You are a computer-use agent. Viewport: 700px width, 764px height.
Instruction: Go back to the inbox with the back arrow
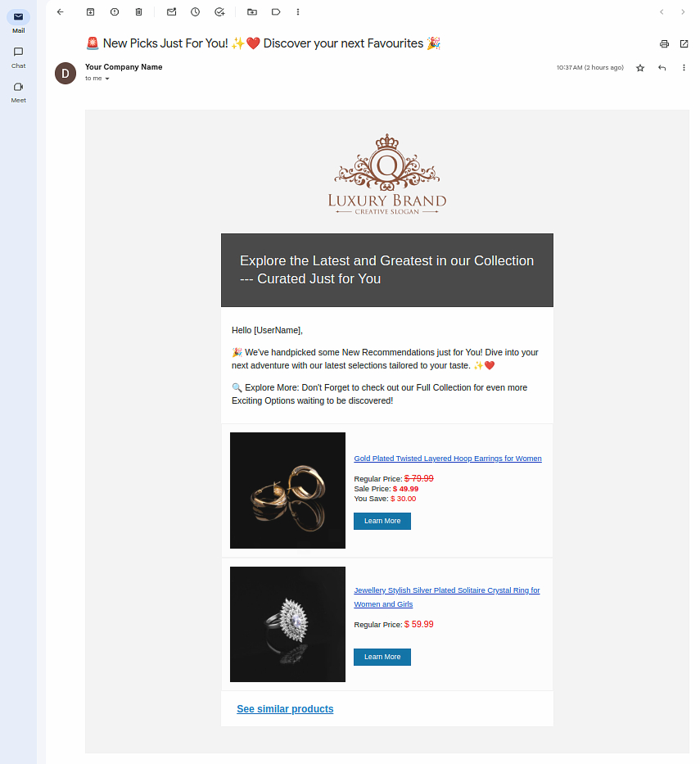click(x=61, y=11)
